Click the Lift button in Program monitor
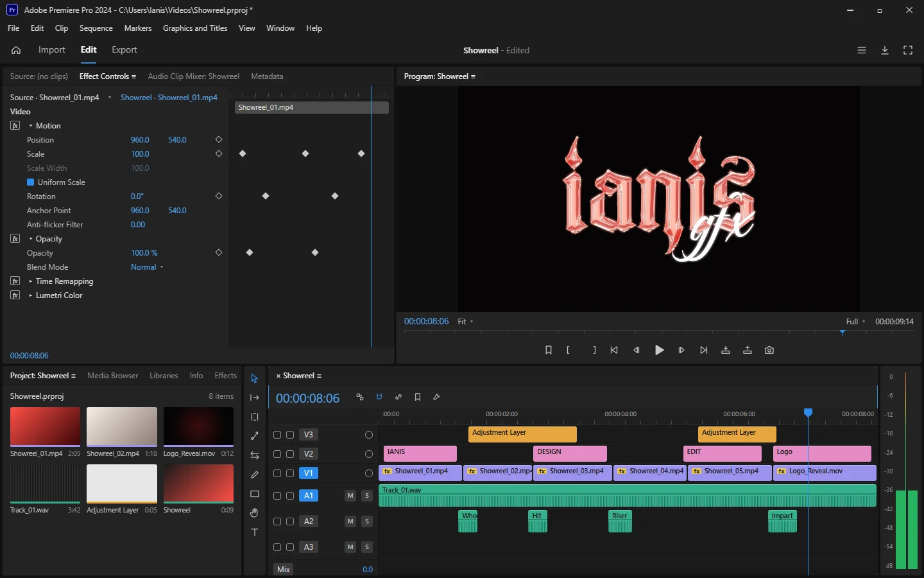Image resolution: width=924 pixels, height=578 pixels. (726, 350)
